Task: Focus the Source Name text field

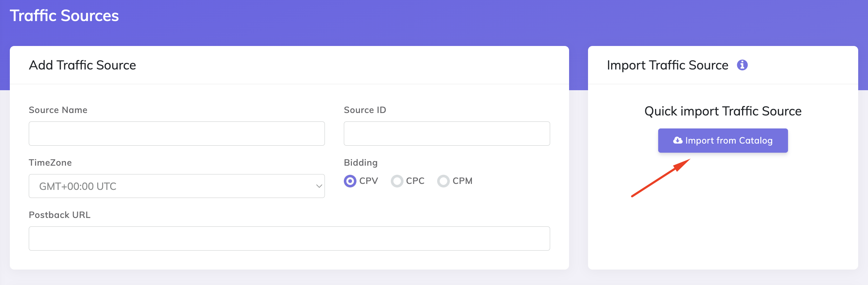Action: tap(176, 133)
